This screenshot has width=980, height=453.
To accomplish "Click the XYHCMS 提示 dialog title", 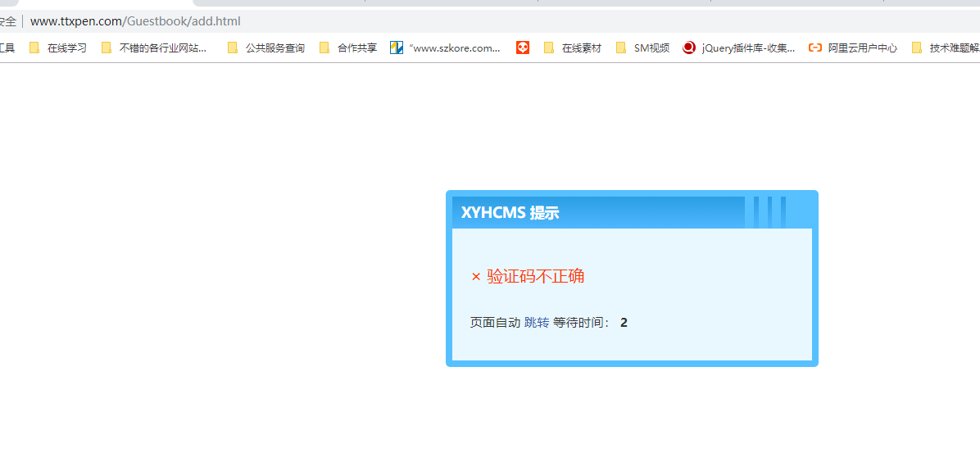I will 510,213.
